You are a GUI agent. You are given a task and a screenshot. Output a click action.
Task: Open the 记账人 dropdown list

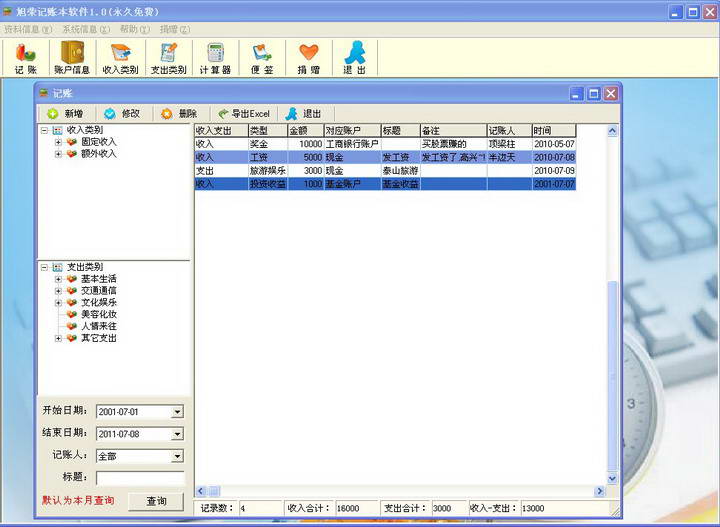[177, 456]
